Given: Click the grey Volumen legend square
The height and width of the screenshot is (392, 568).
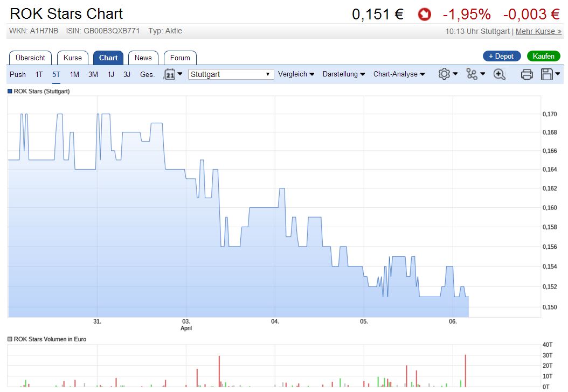Looking at the screenshot, I should [10, 339].
